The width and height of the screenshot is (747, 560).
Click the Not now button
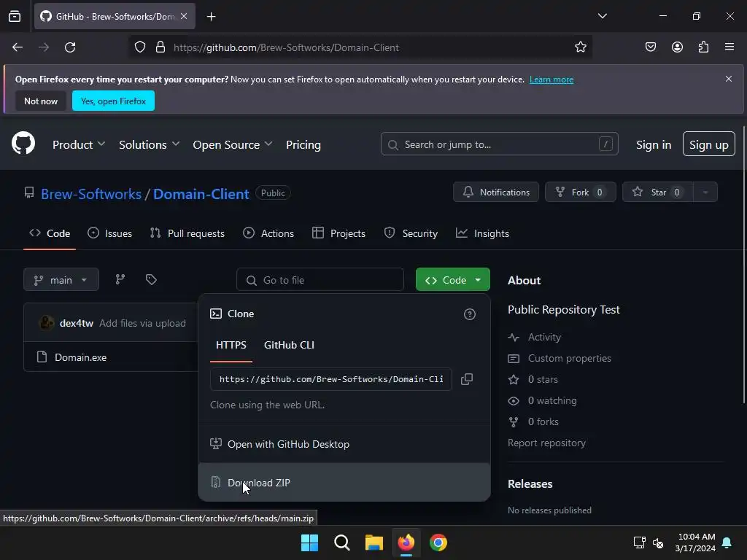[x=41, y=101]
